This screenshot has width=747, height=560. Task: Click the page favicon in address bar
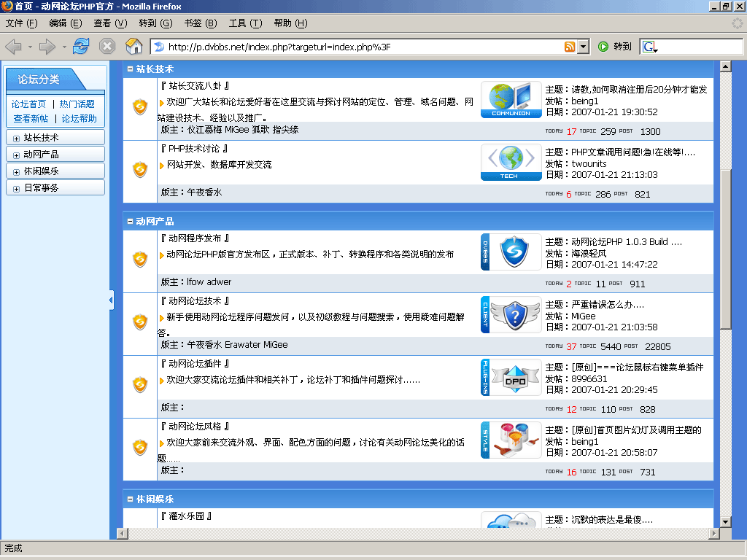[159, 47]
